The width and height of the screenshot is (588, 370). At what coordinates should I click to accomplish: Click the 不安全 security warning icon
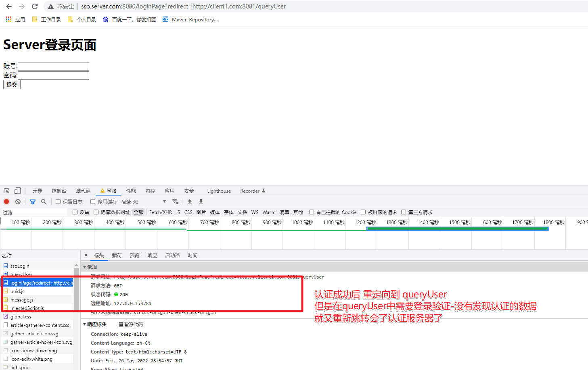click(51, 6)
